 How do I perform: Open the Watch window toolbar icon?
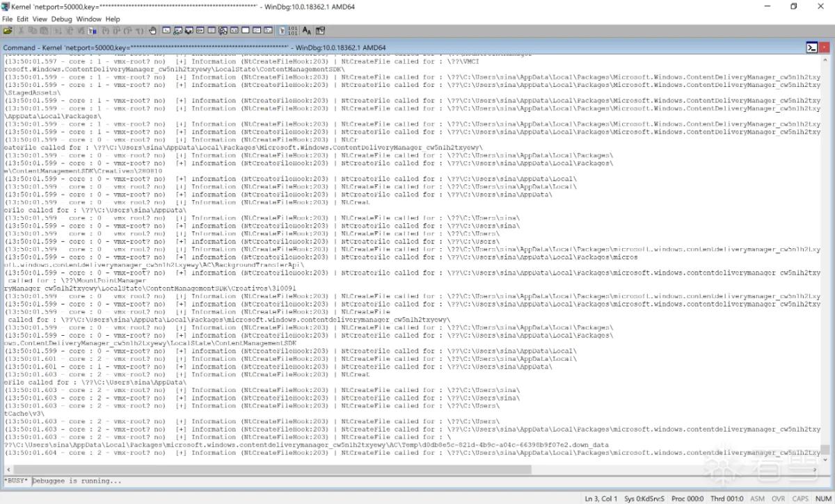point(177,31)
